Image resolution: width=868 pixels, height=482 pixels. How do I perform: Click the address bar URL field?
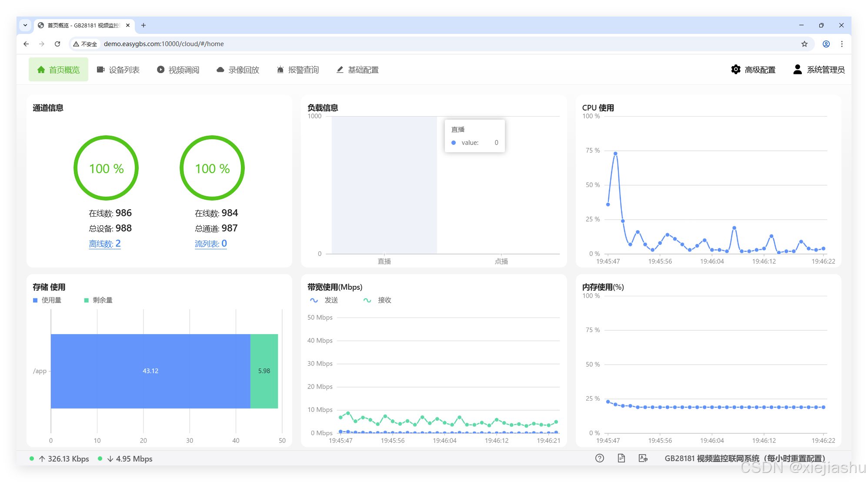click(441, 44)
